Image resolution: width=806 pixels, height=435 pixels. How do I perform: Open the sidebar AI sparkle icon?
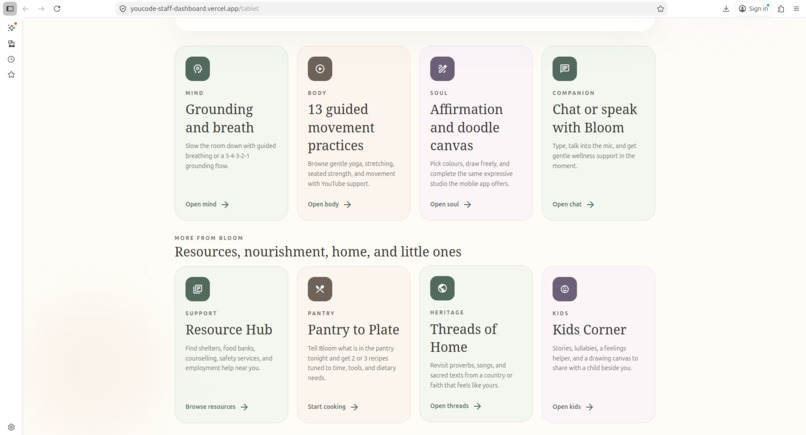pyautogui.click(x=11, y=28)
